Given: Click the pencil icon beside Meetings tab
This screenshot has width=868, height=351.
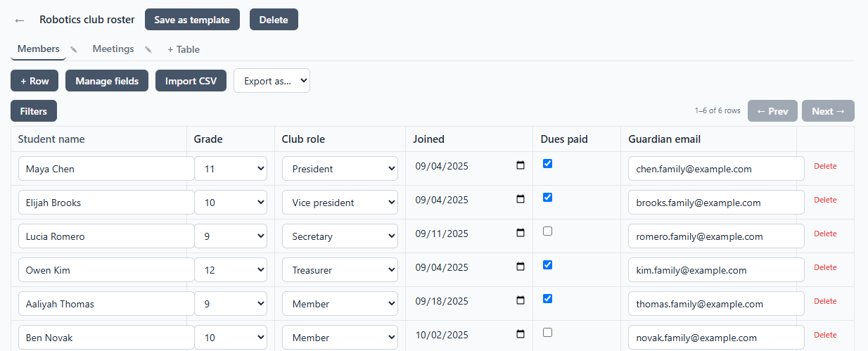Looking at the screenshot, I should click(148, 49).
